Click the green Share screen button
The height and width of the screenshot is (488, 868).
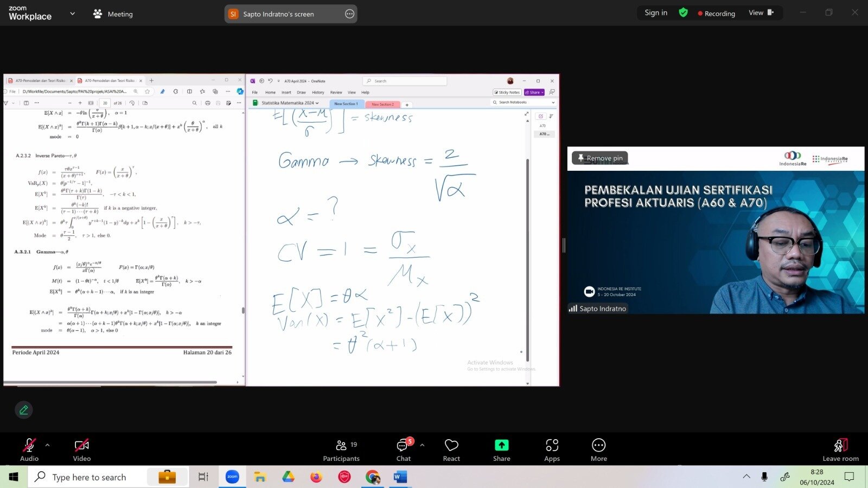coord(501,450)
